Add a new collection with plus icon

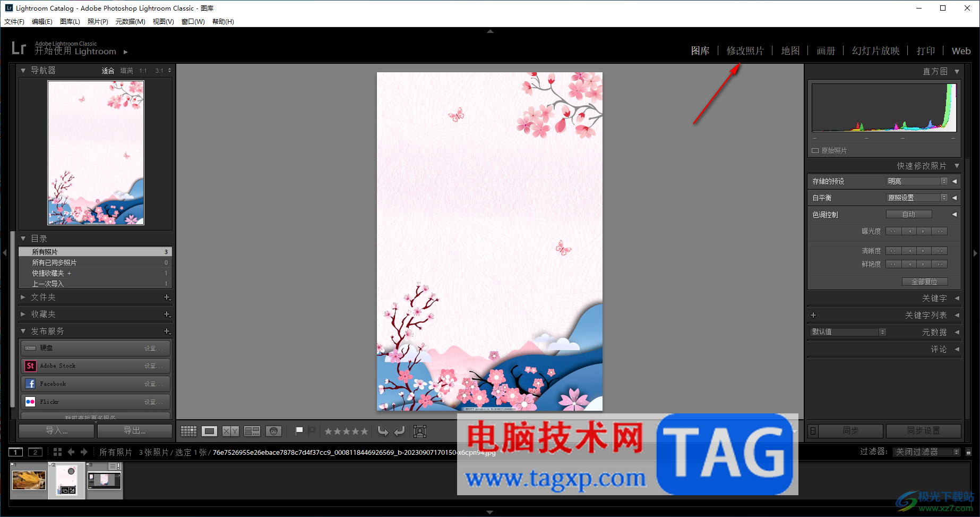click(167, 315)
